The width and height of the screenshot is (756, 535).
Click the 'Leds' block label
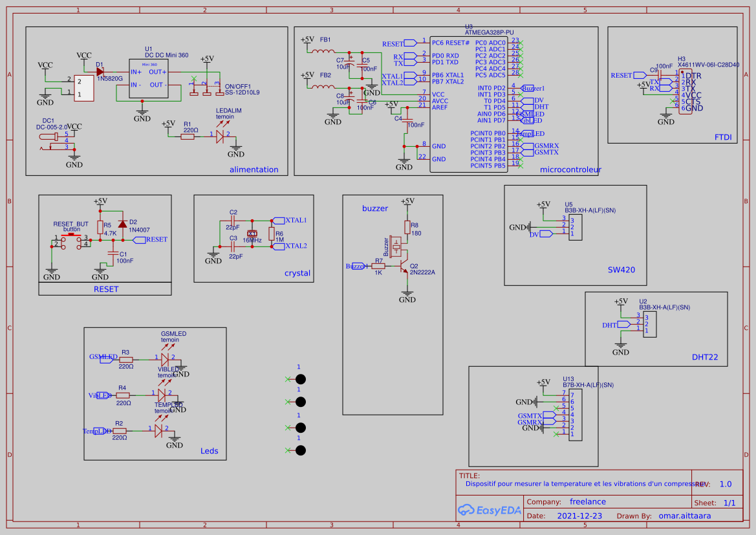pyautogui.click(x=210, y=450)
